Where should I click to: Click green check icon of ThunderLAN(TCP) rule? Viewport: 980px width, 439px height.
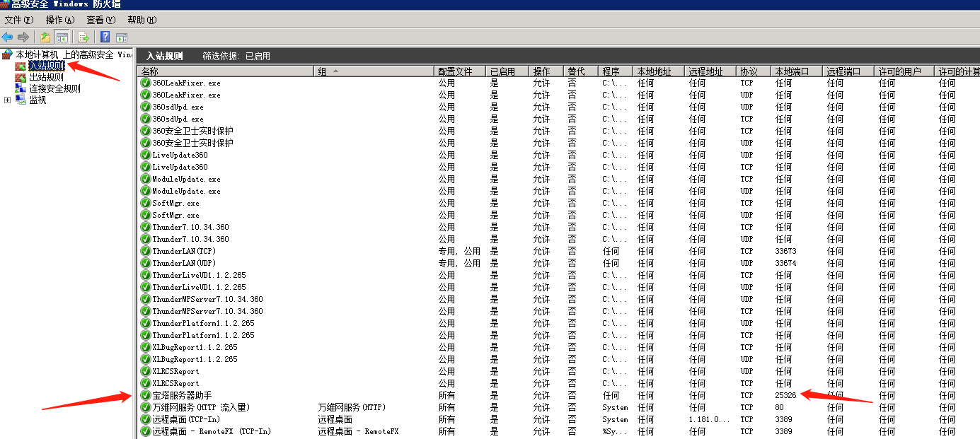[146, 251]
